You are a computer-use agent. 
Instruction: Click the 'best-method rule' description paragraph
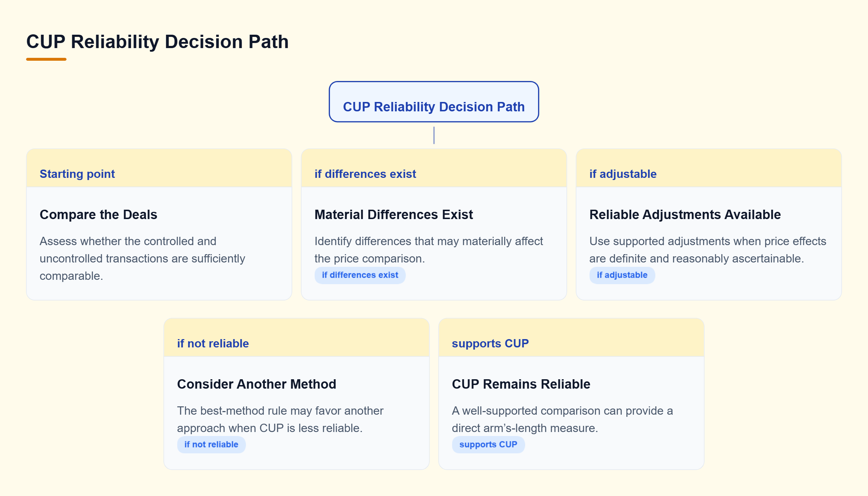pyautogui.click(x=280, y=419)
